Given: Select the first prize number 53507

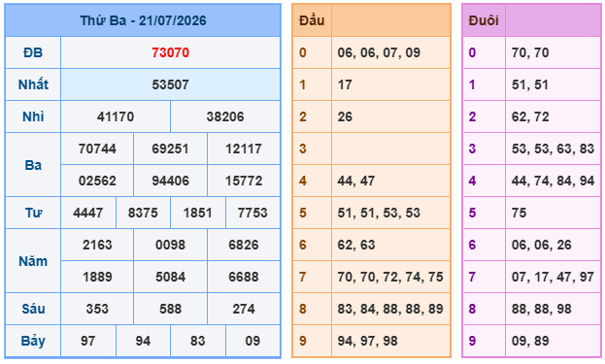Looking at the screenshot, I should click(x=170, y=84).
